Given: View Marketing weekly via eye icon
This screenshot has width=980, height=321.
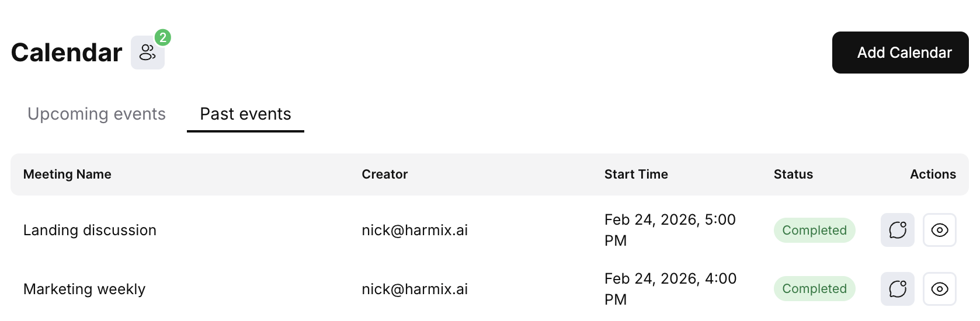Looking at the screenshot, I should (939, 289).
